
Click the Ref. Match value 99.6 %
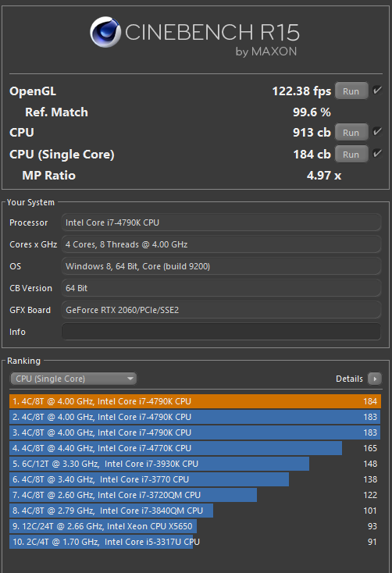312,112
